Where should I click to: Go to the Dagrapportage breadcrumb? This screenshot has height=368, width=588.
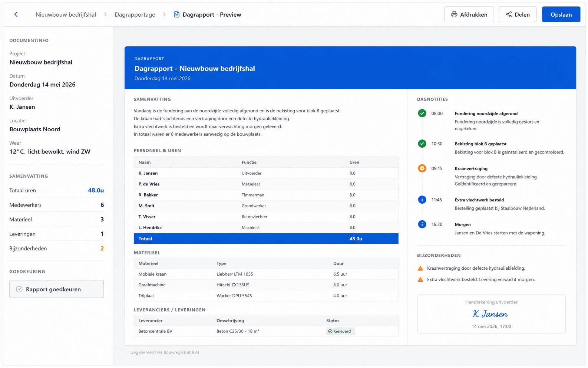(x=135, y=14)
